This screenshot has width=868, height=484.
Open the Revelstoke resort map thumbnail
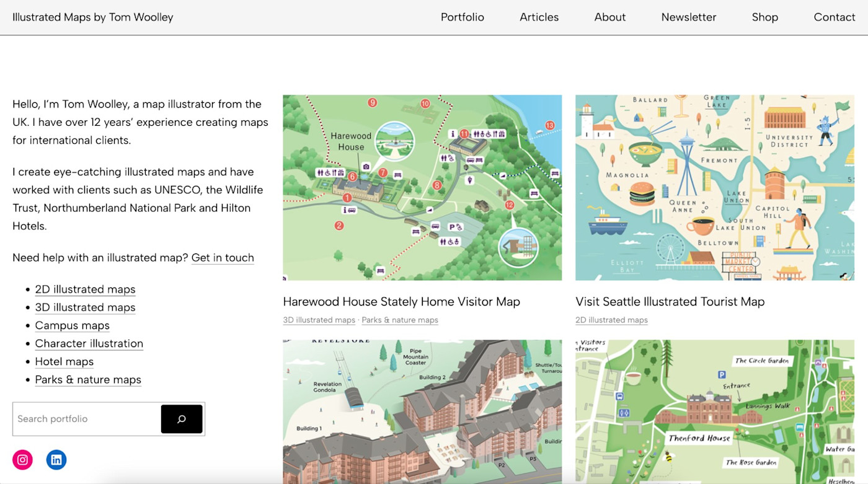pos(422,411)
